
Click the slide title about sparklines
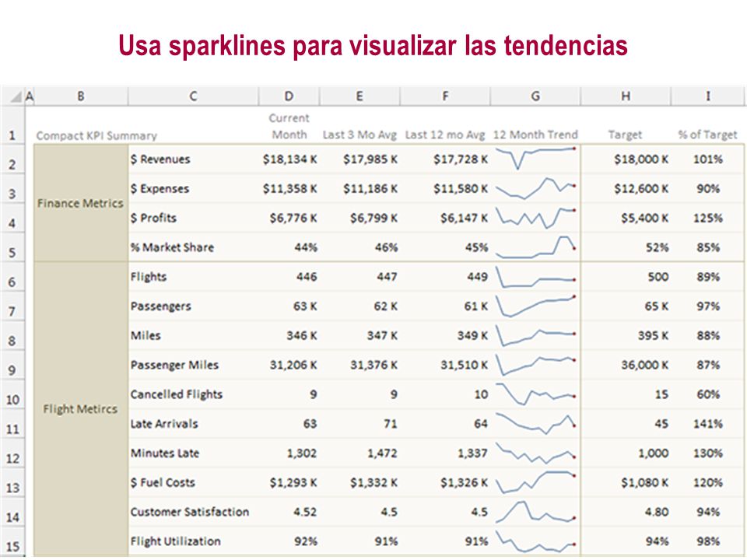point(373,46)
